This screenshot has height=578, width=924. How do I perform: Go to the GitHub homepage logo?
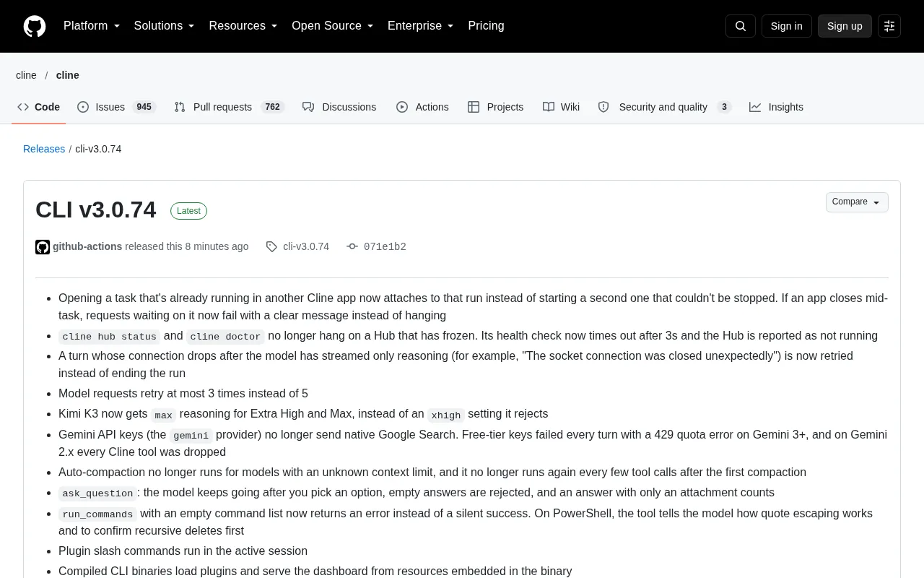[35, 26]
